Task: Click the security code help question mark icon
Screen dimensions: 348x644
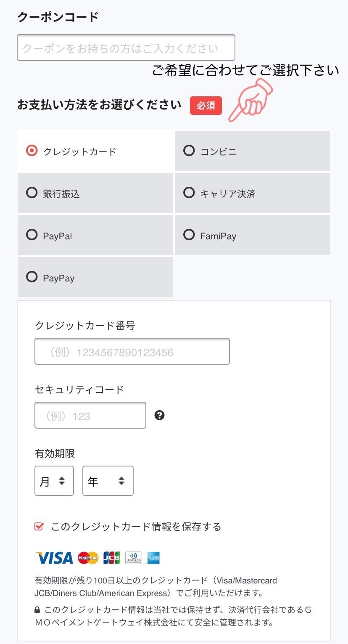Action: [159, 415]
